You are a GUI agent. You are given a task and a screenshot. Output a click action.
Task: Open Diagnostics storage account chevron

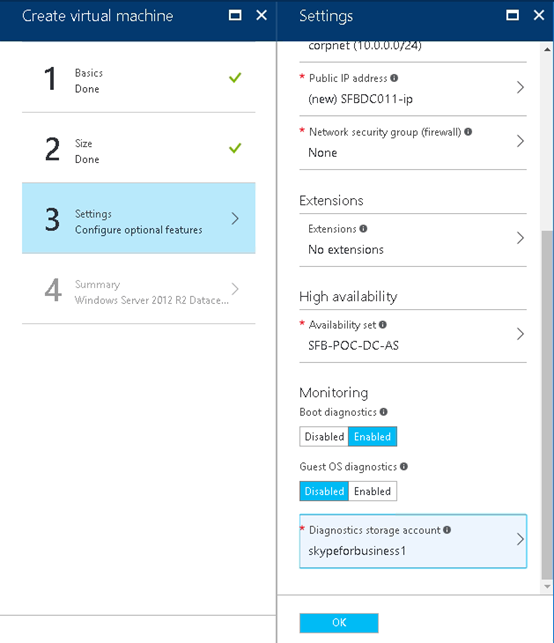(x=520, y=539)
